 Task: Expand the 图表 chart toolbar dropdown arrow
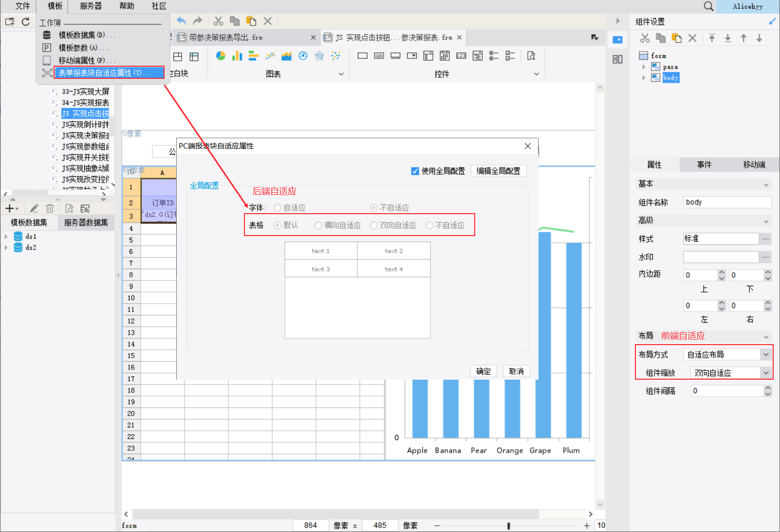click(x=341, y=74)
